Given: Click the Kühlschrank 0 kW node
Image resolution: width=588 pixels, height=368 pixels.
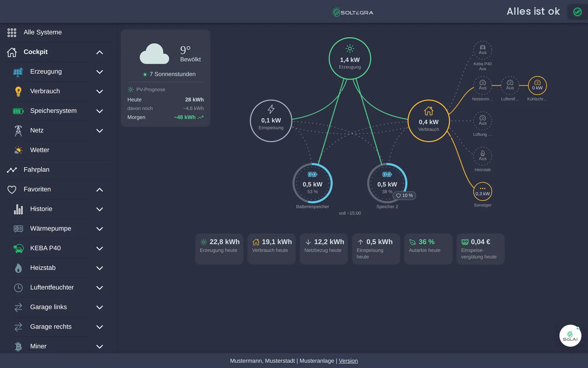Looking at the screenshot, I should [537, 85].
